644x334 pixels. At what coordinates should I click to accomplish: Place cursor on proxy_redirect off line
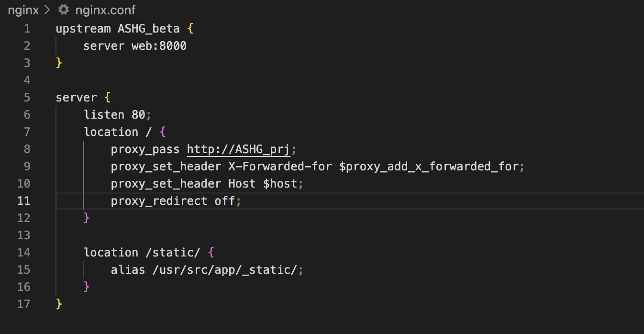click(x=173, y=201)
